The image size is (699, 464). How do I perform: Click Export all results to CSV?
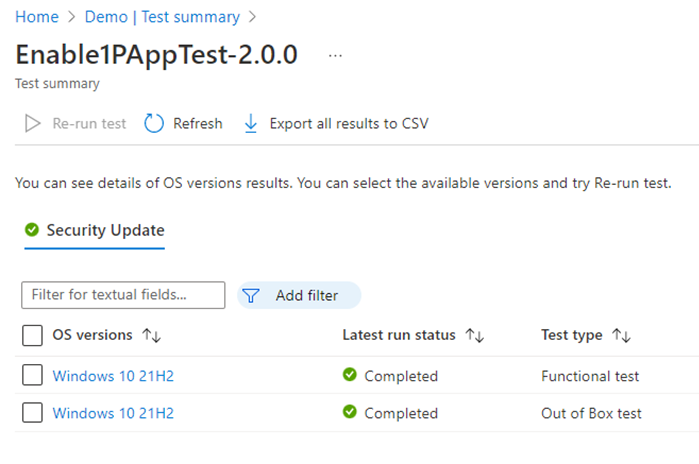point(349,123)
